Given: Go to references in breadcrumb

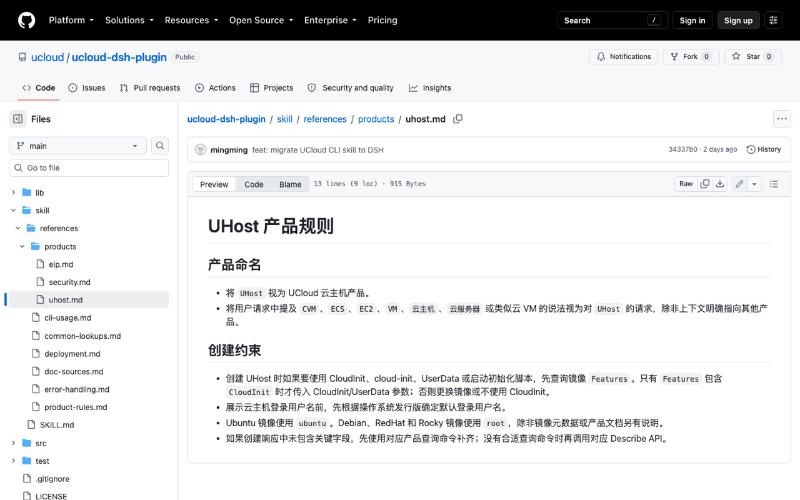Looking at the screenshot, I should 325,119.
